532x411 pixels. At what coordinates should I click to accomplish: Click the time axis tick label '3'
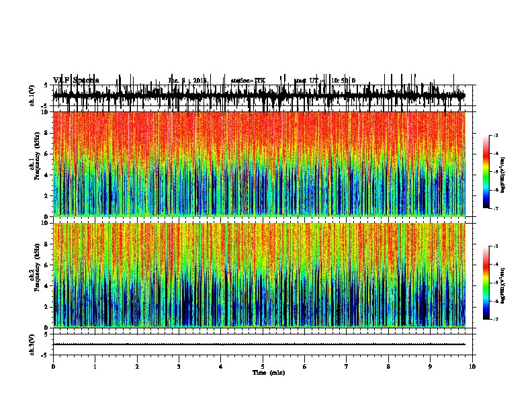pos(179,367)
